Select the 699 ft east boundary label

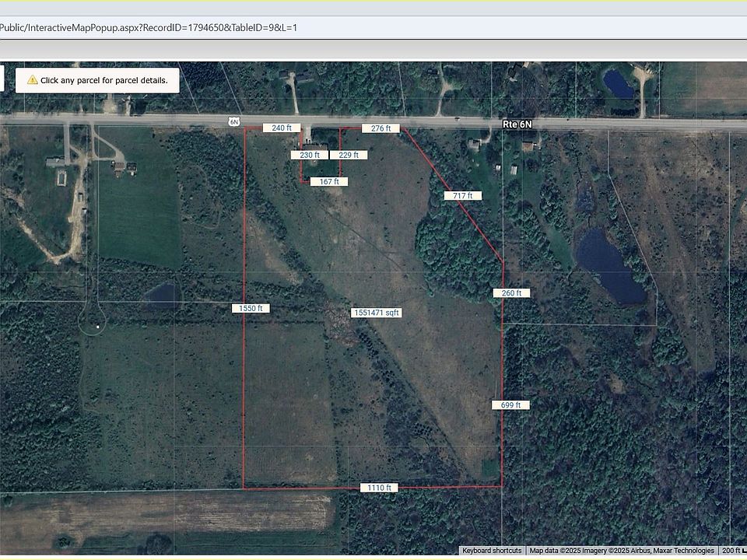click(510, 404)
